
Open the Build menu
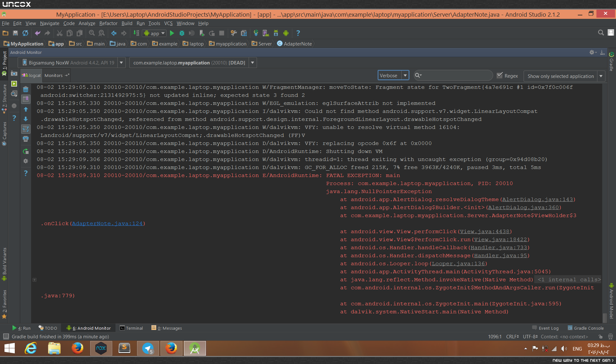pyautogui.click(x=127, y=23)
